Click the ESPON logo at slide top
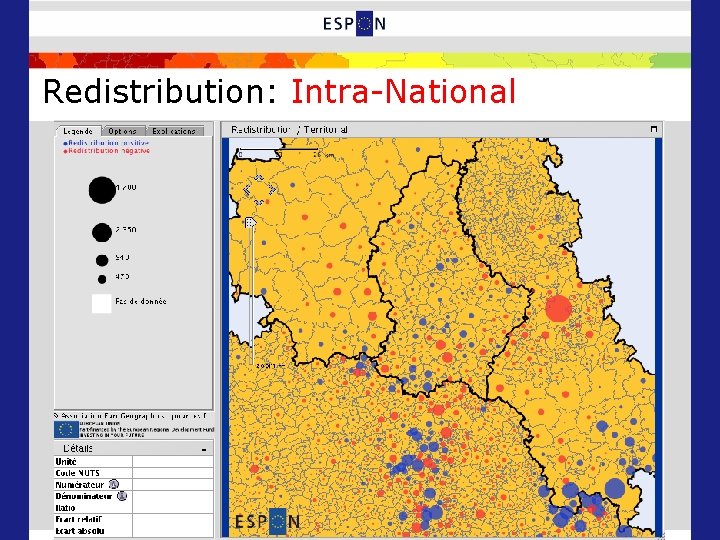The width and height of the screenshot is (720, 540). pos(354,23)
